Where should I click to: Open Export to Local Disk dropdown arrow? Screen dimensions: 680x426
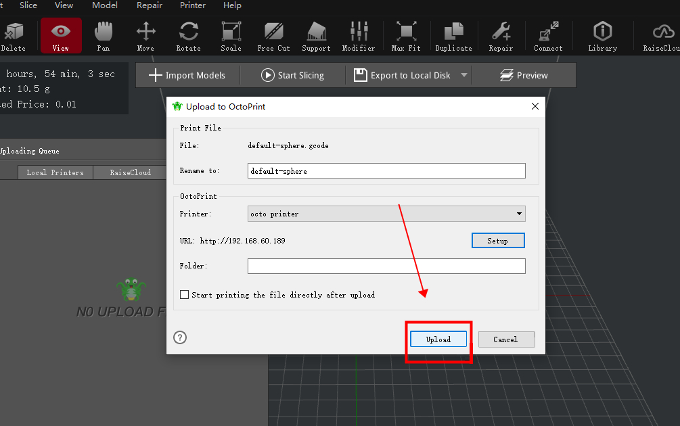coord(464,75)
